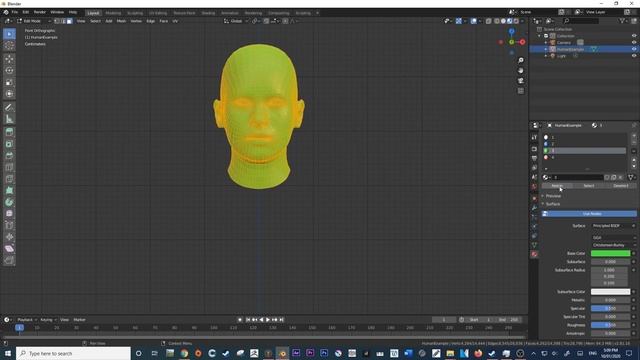Toggle camera view with the camera icon

[521, 81]
